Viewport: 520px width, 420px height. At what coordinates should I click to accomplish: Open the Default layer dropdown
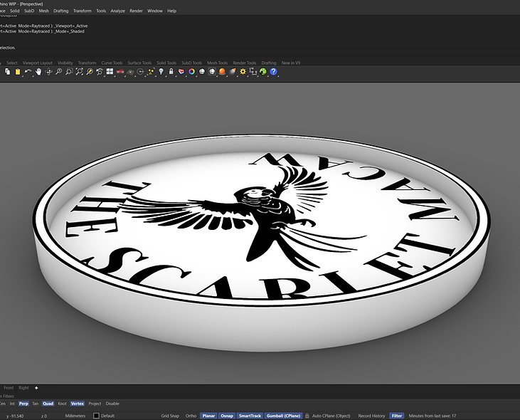[107, 416]
